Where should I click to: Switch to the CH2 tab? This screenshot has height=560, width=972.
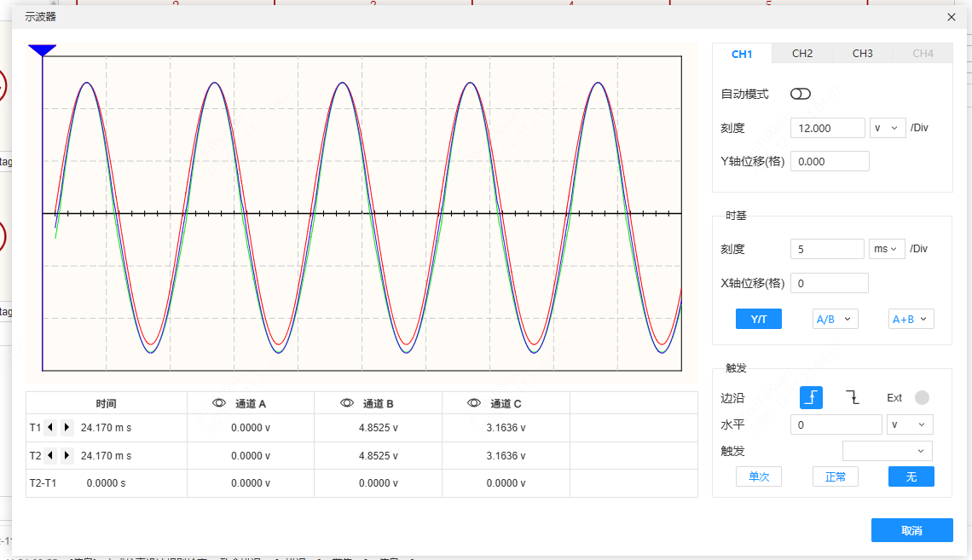coord(801,54)
